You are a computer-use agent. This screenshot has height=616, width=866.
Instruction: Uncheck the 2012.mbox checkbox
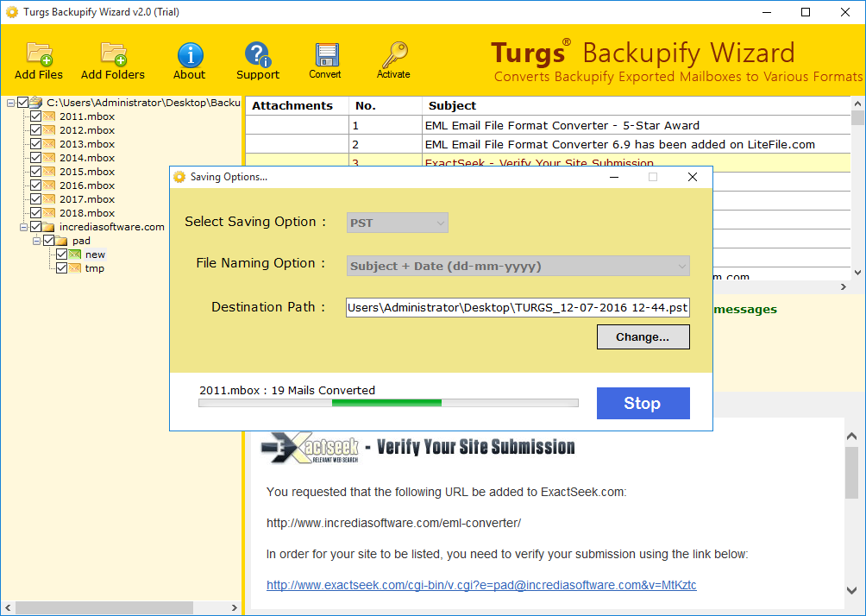36,129
